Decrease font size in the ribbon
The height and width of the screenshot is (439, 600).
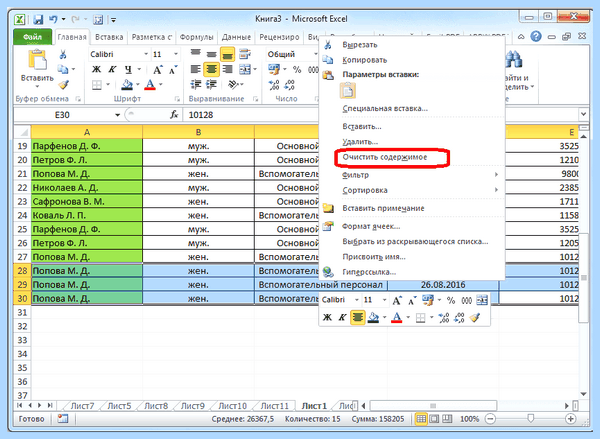pos(173,70)
